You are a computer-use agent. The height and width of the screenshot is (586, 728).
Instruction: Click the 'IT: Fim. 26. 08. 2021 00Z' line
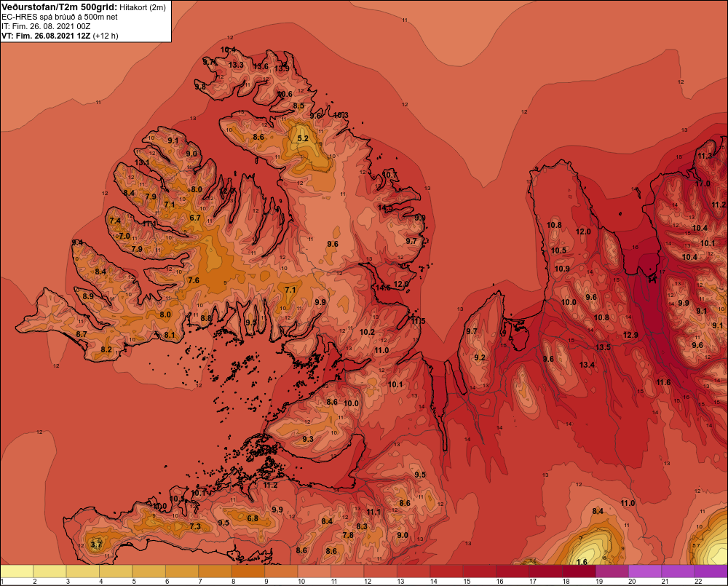pos(46,26)
